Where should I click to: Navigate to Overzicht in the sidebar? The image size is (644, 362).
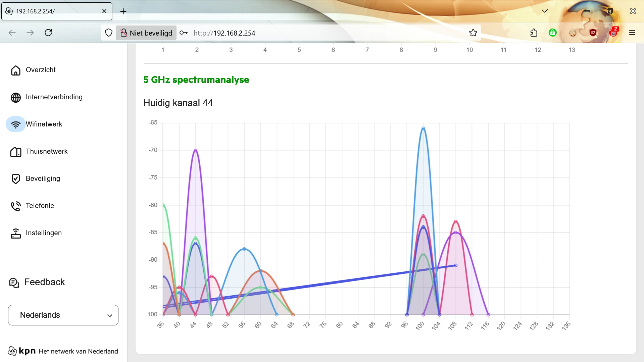coord(41,70)
